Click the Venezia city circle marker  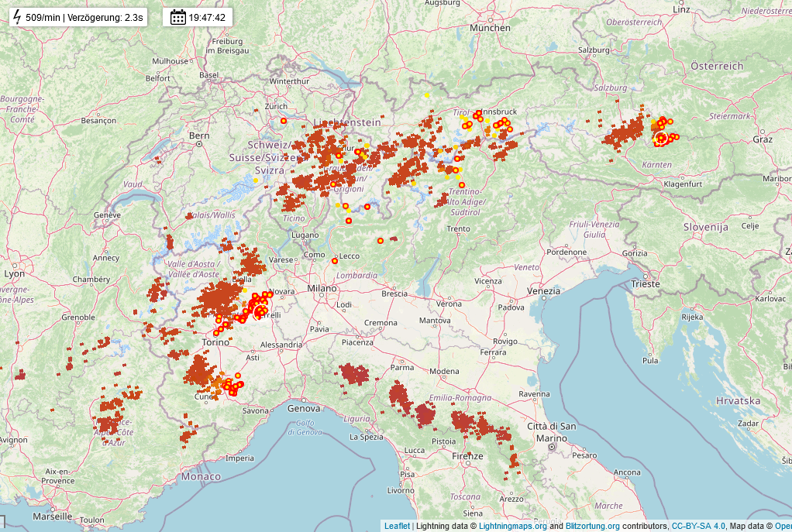544,298
